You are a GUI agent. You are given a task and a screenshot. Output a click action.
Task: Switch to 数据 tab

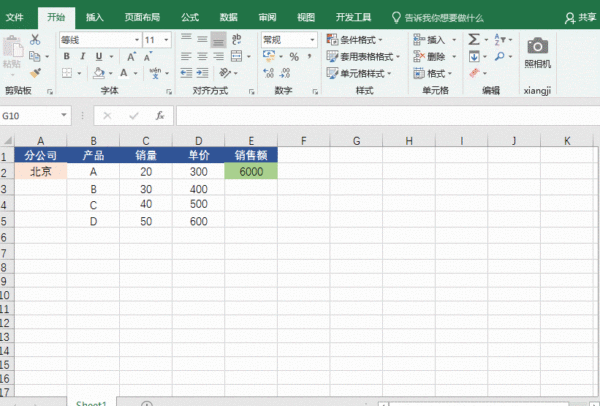coord(228,17)
